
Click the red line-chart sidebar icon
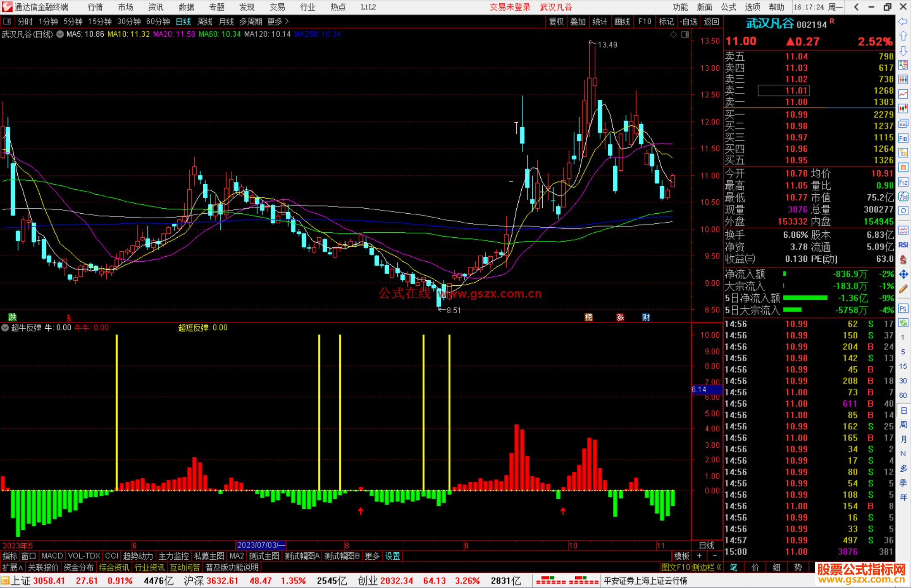coord(903,94)
